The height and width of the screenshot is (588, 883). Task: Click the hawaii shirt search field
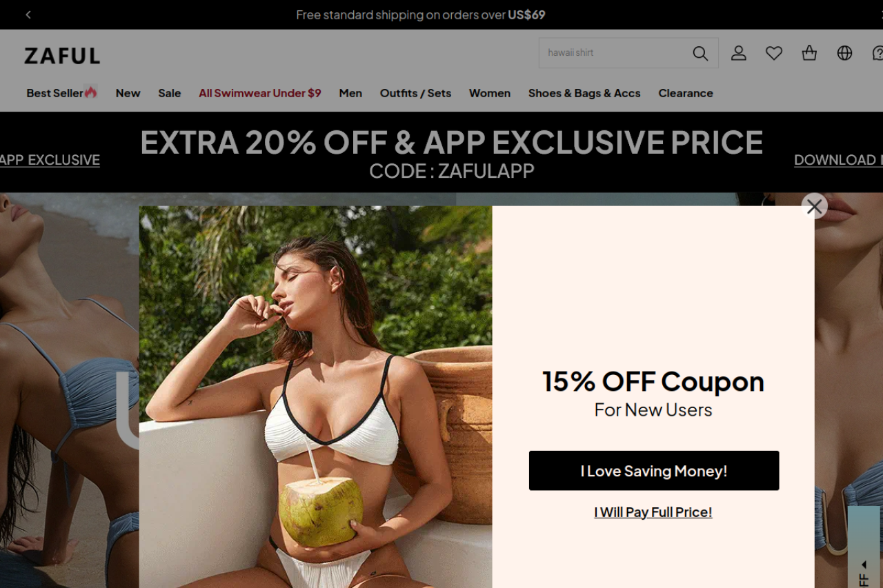(614, 53)
